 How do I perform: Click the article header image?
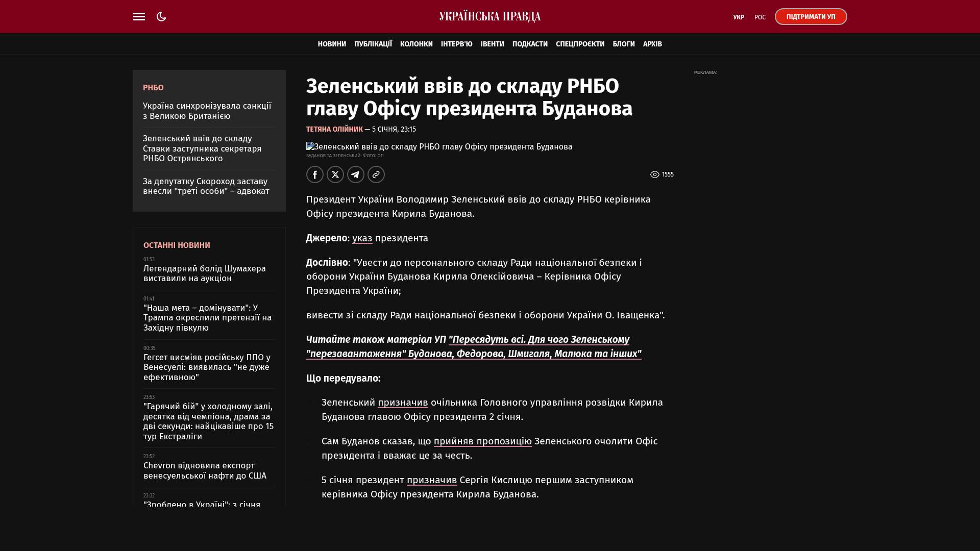[439, 147]
